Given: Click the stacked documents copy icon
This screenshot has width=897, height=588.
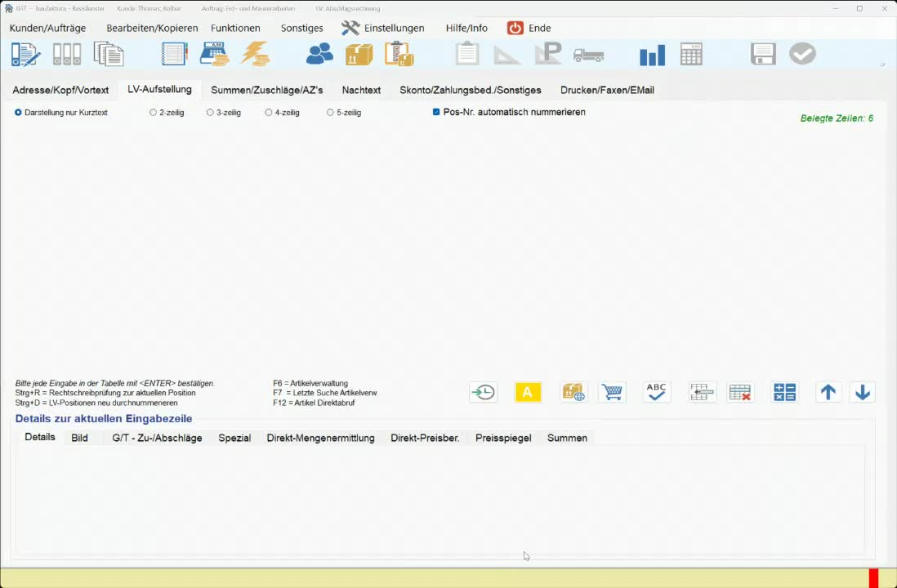Looking at the screenshot, I should pos(109,55).
